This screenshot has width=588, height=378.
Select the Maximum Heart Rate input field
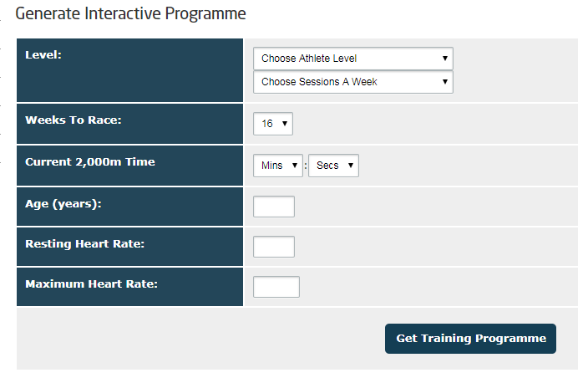pos(276,287)
